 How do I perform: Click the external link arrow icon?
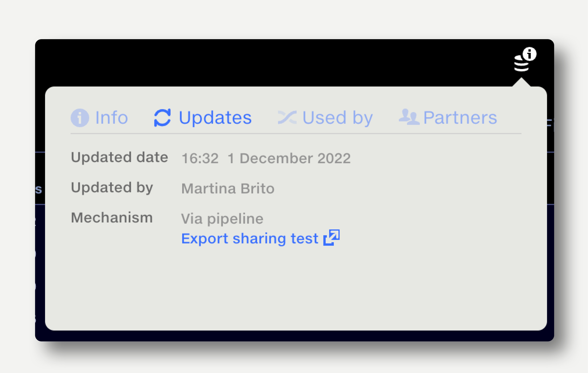click(x=331, y=237)
